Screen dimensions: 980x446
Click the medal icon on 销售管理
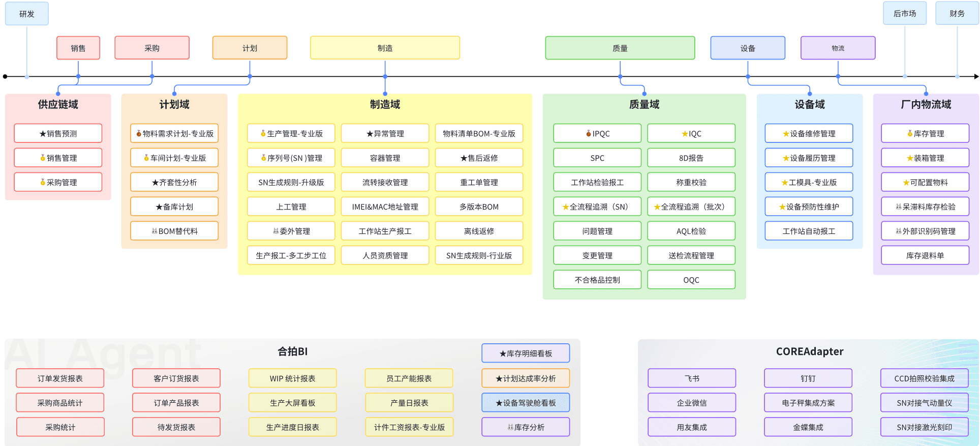pyautogui.click(x=43, y=158)
